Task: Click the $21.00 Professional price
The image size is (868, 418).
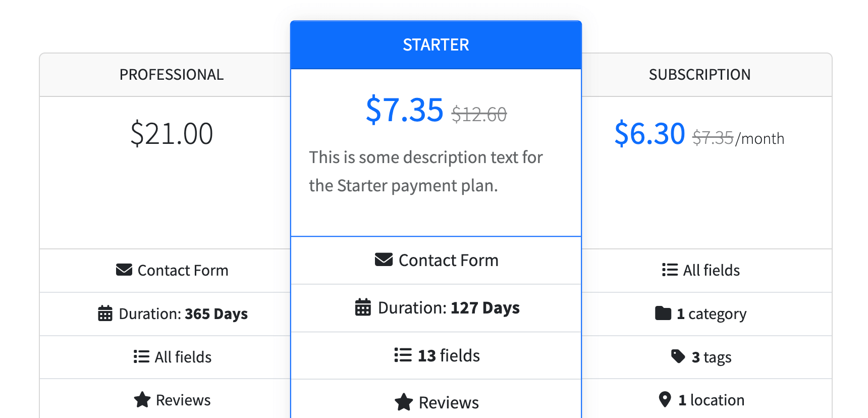Action: click(x=172, y=134)
